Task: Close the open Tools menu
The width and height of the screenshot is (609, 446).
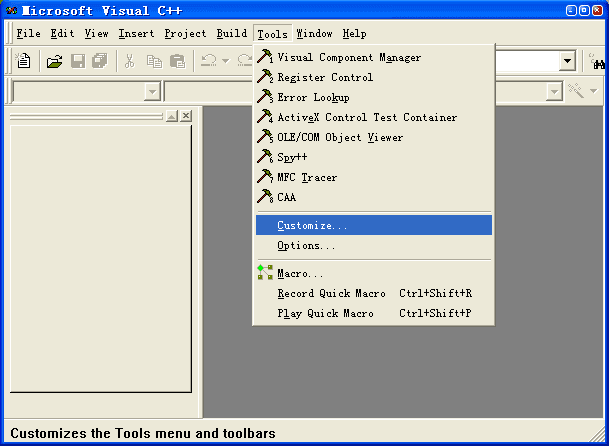Action: [273, 34]
